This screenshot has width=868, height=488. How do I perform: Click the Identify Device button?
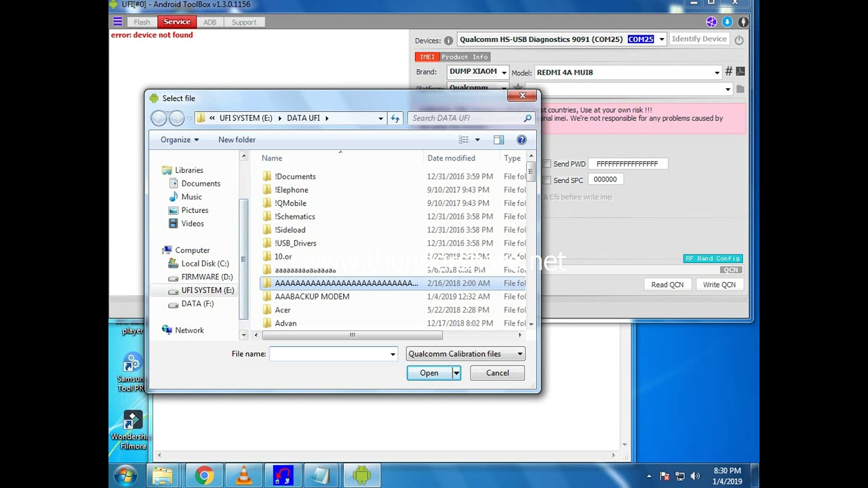699,39
